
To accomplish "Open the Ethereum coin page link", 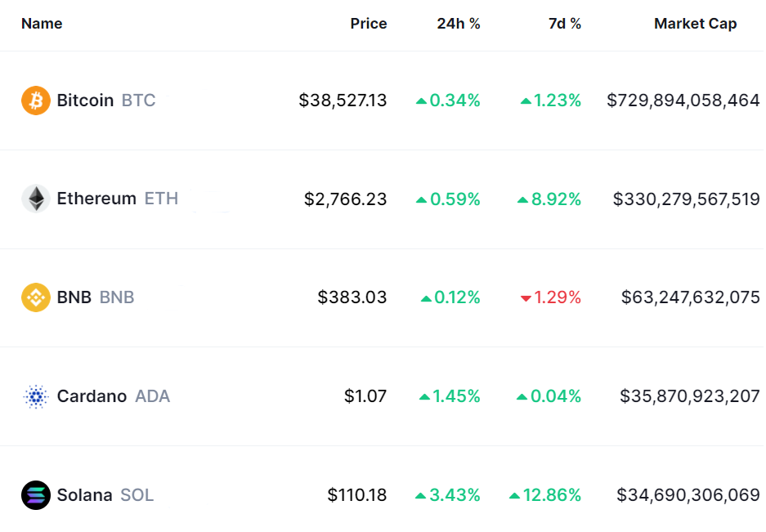I will pyautogui.click(x=96, y=199).
